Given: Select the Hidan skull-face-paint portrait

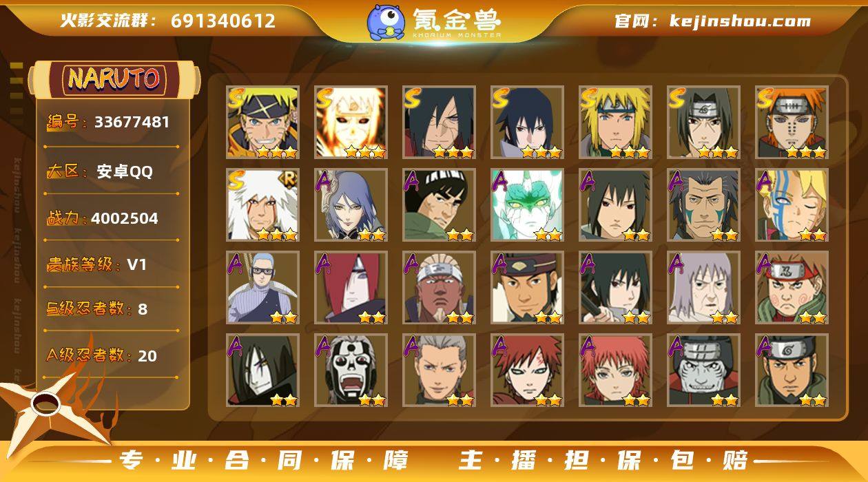Looking at the screenshot, I should point(351,370).
